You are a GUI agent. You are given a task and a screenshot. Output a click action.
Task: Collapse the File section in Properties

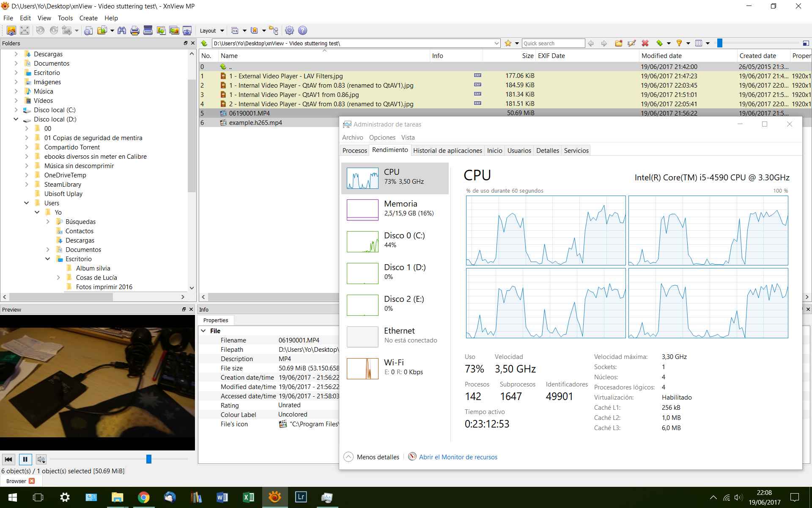pos(203,331)
